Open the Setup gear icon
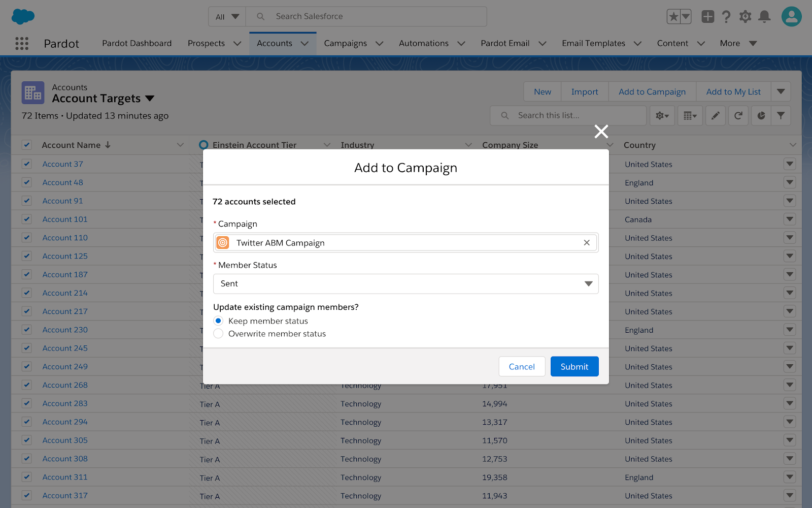This screenshot has height=508, width=812. coord(745,17)
